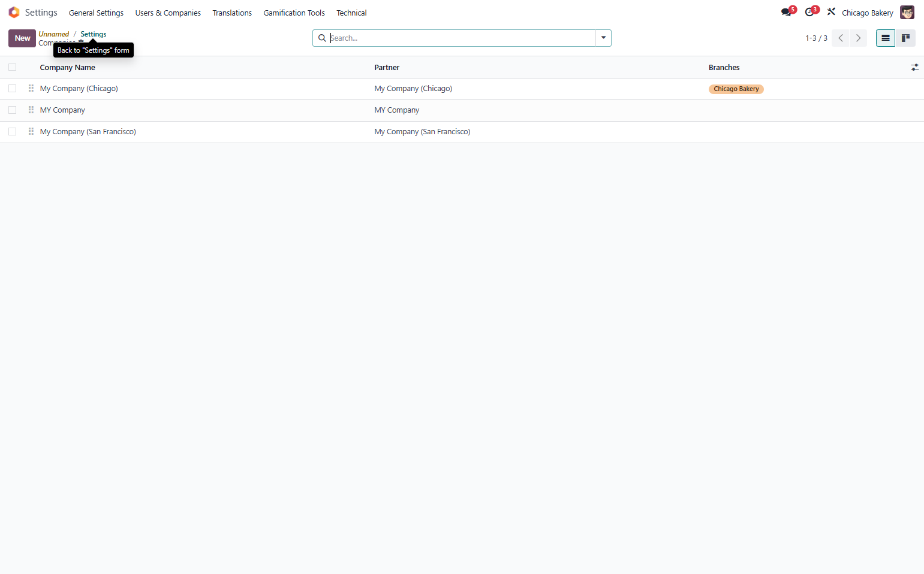Click the Settings app title
This screenshot has width=924, height=574.
[41, 13]
